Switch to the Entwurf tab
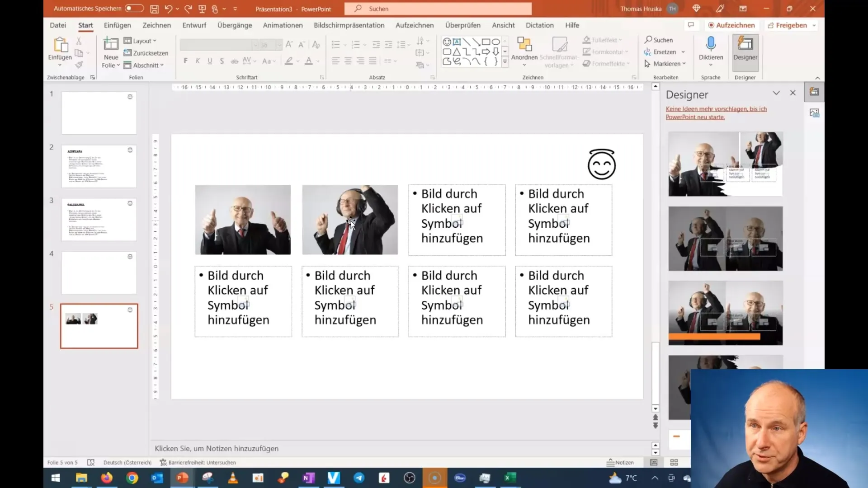Viewport: 868px width, 488px height. 194,25
